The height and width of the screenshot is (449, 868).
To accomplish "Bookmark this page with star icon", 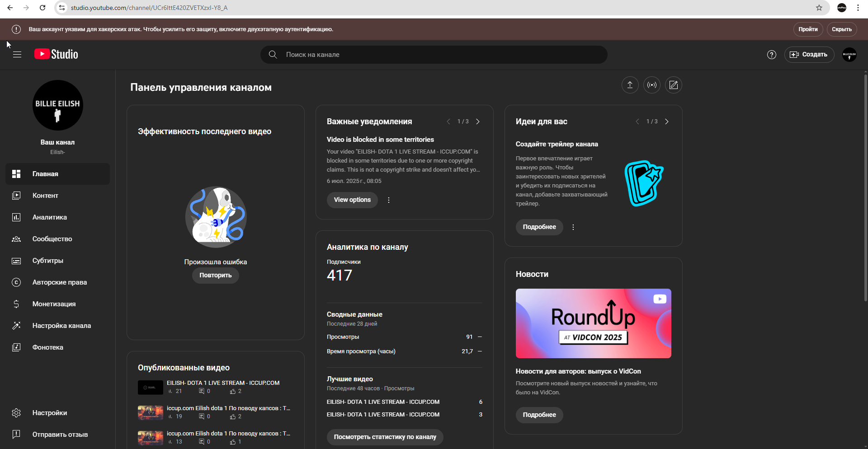I will (x=819, y=8).
